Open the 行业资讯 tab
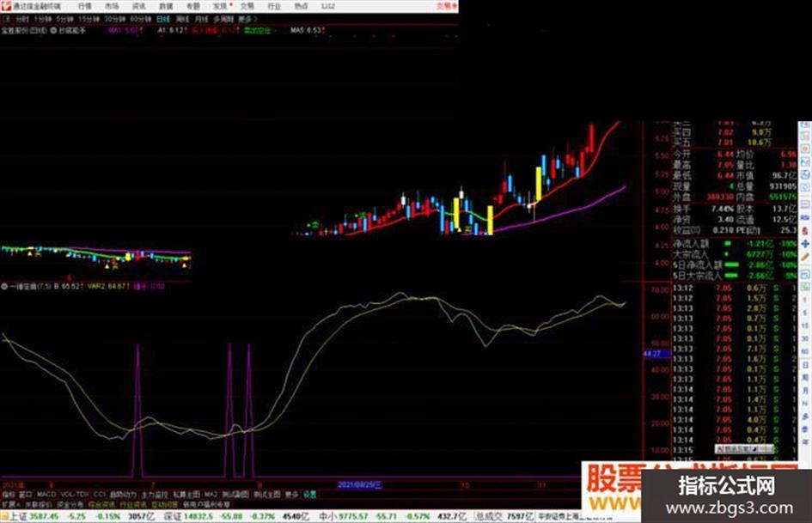The width and height of the screenshot is (812, 523). point(133,504)
